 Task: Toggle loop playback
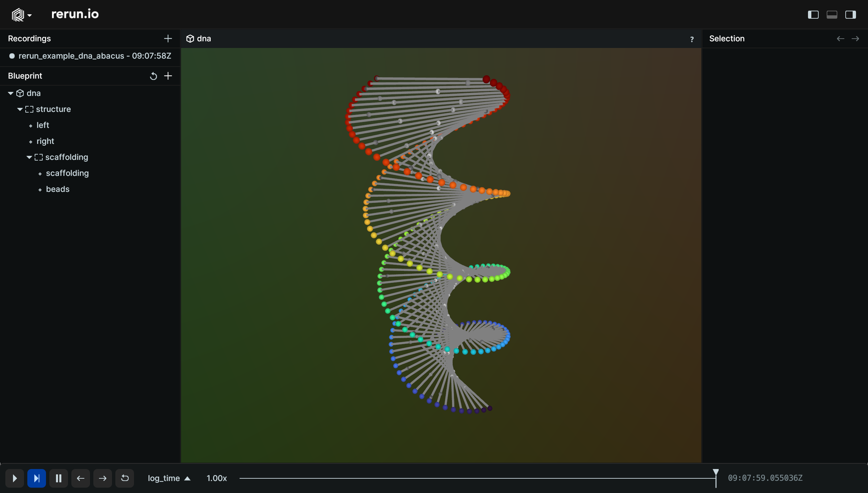pos(125,478)
